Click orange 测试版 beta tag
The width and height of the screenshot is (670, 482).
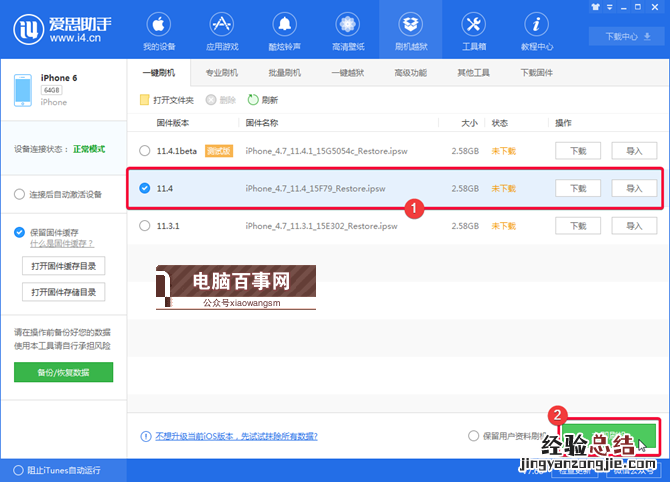[x=219, y=151]
